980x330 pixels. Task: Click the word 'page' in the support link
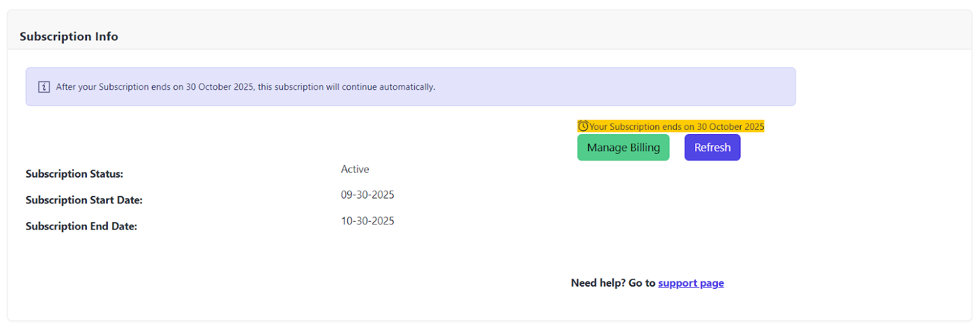pyautogui.click(x=712, y=283)
